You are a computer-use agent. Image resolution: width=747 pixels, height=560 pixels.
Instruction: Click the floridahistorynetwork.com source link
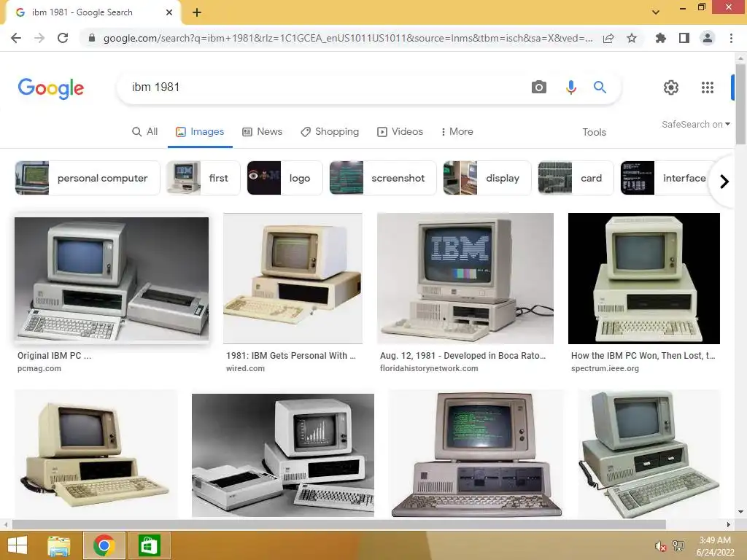tap(429, 368)
